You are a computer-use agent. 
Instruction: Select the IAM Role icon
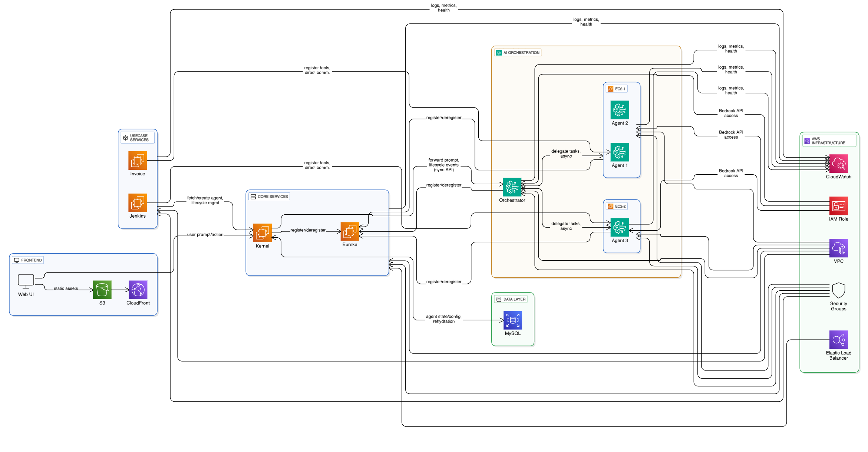(838, 206)
